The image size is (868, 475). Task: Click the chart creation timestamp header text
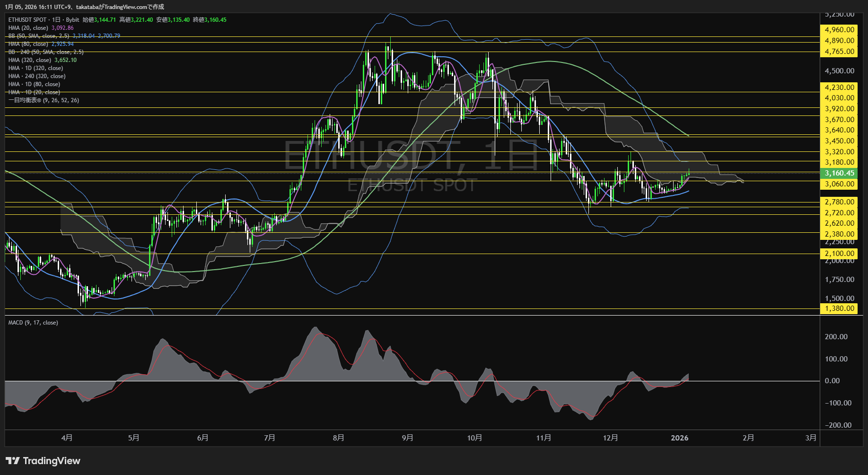tap(85, 7)
